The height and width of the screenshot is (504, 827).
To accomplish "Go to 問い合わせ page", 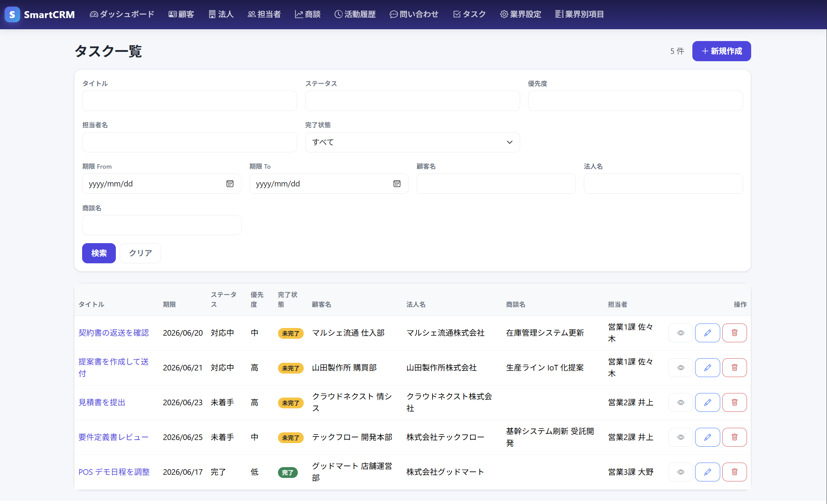I will (414, 14).
